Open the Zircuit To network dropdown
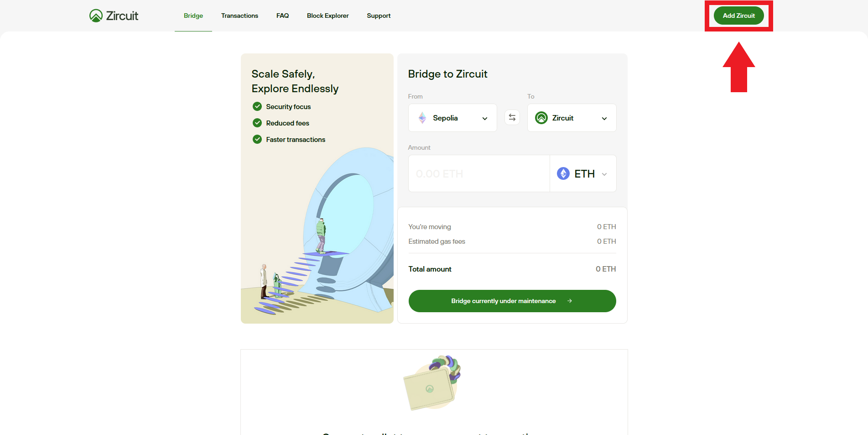This screenshot has width=868, height=435. [604, 118]
